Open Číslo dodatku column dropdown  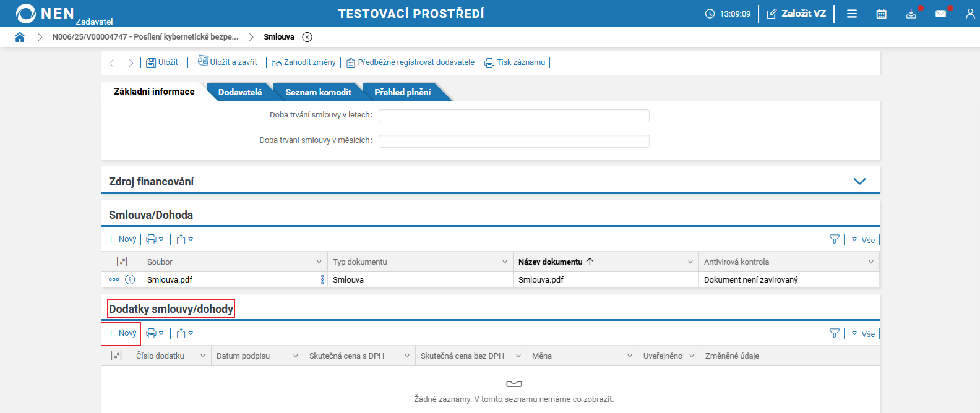[x=203, y=356]
